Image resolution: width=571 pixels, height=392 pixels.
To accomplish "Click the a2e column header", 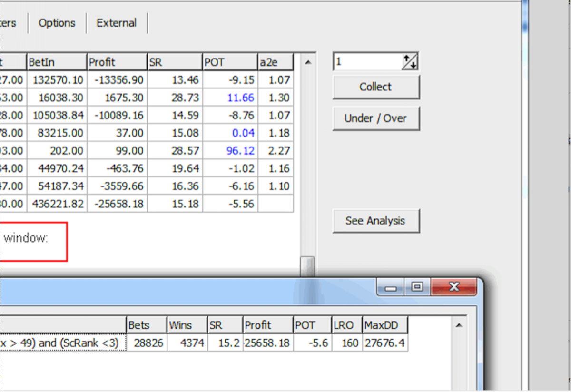I will (x=276, y=62).
